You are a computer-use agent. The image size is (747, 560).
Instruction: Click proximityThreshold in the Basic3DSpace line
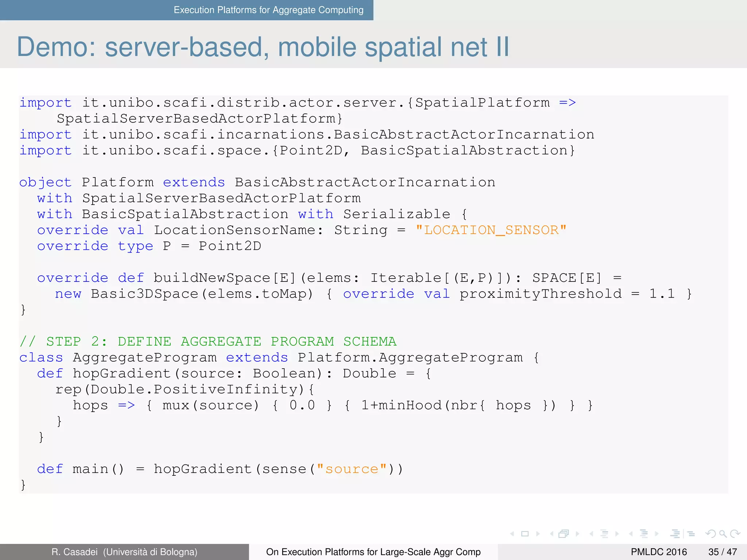point(541,294)
